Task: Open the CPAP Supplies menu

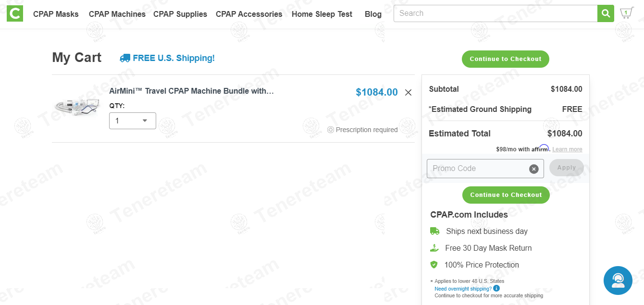Action: tap(180, 14)
